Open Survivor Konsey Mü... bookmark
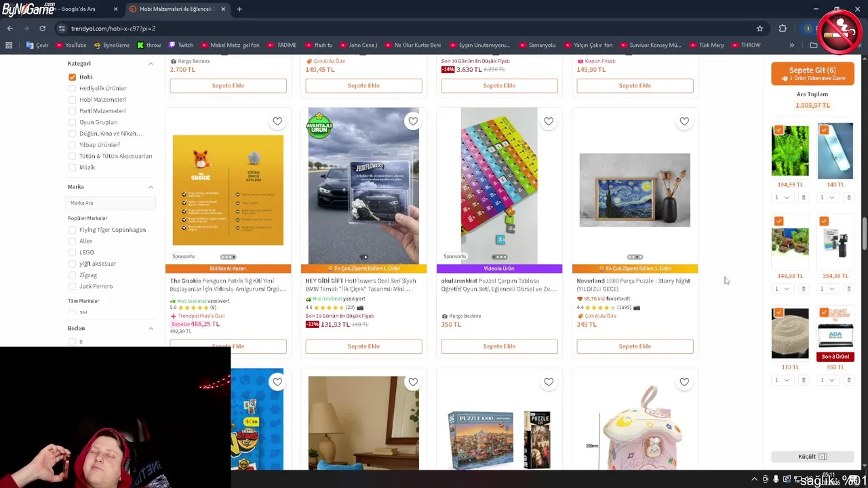 pyautogui.click(x=650, y=45)
